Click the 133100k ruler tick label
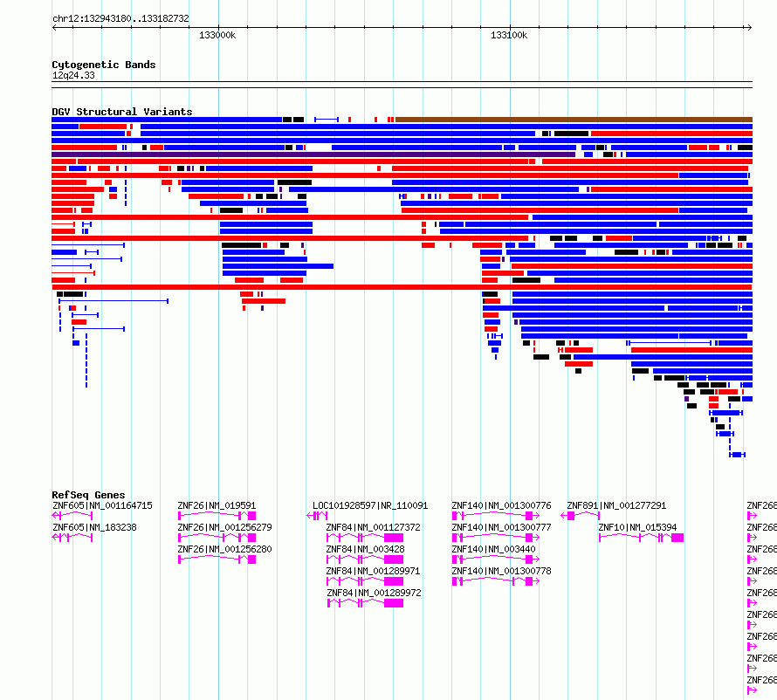777x700 pixels. pos(509,35)
